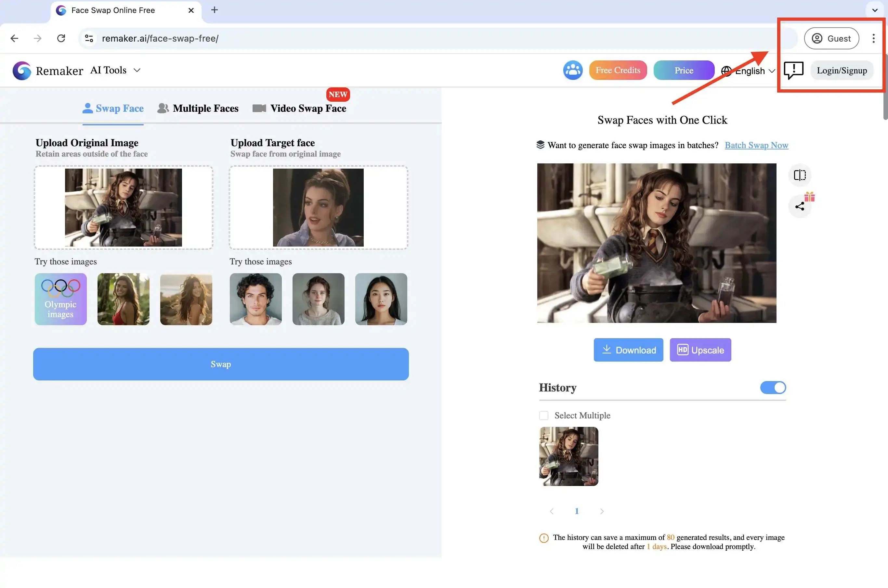Screen dimensions: 888x588
Task: Check the Select Multiple checkbox
Action: (x=543, y=415)
